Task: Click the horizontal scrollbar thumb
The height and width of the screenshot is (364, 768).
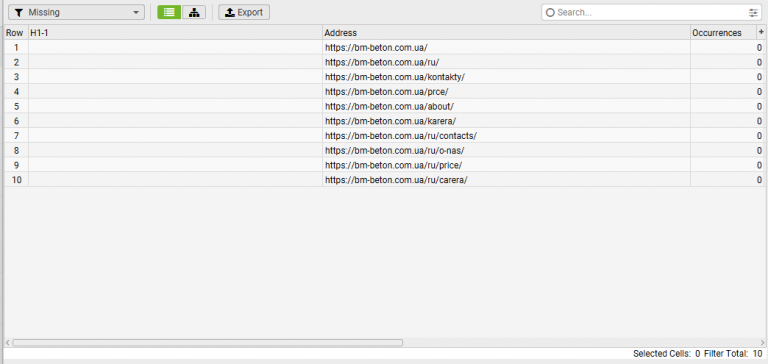Action: click(x=208, y=342)
